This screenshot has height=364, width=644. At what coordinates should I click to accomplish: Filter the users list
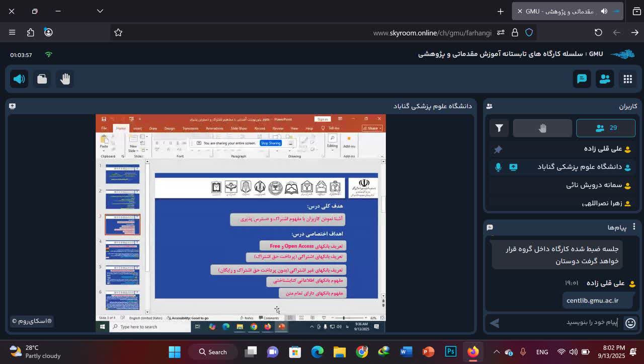499,128
